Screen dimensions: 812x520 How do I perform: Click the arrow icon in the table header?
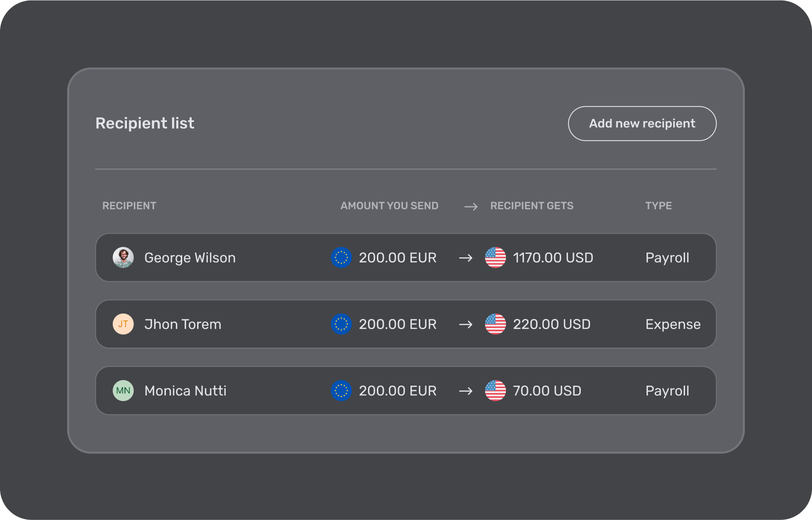[471, 206]
